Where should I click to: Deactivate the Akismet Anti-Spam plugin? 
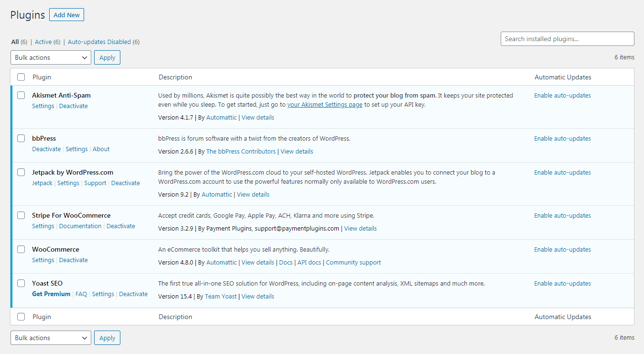point(74,106)
